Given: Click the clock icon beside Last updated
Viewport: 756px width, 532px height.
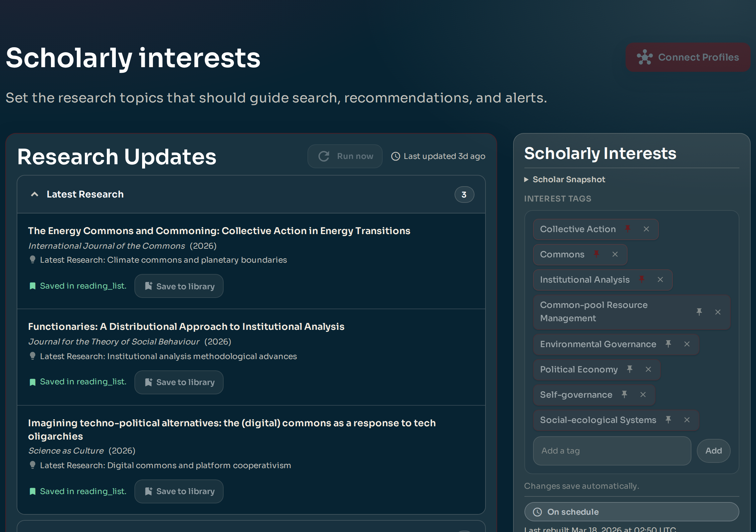Looking at the screenshot, I should pos(396,156).
